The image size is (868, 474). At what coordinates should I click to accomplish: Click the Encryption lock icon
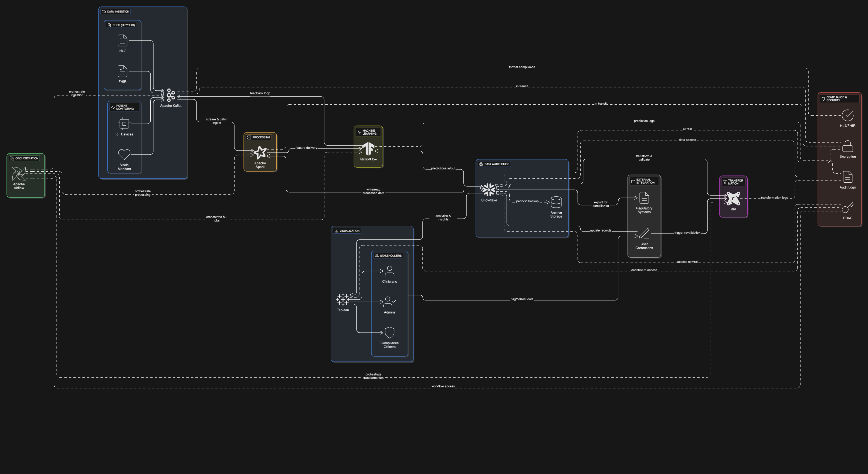847,146
